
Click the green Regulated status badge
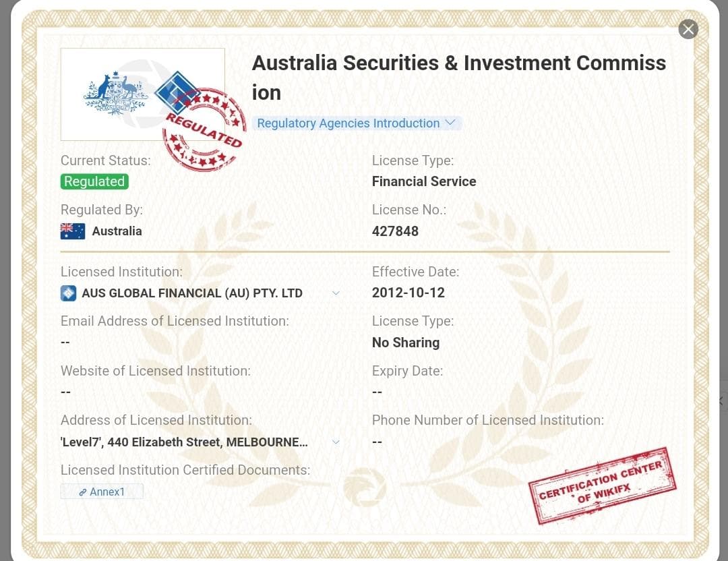pyautogui.click(x=94, y=181)
